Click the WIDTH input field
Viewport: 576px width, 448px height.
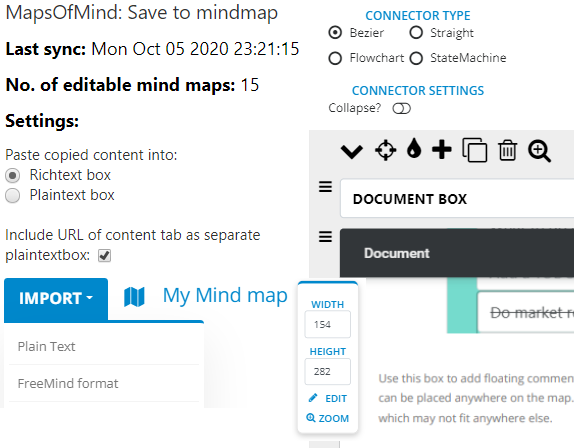pos(328,324)
